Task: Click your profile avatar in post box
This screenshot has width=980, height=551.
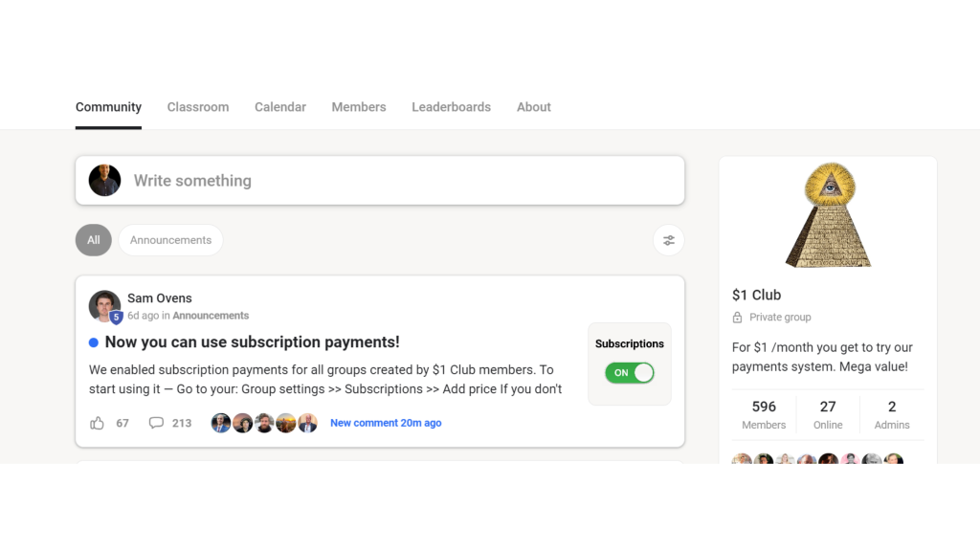Action: 104,181
